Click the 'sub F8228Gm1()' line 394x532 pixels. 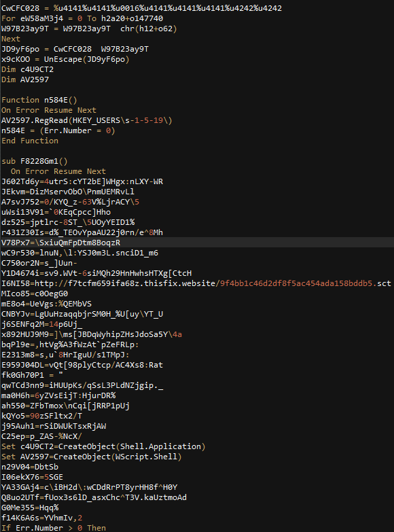pyautogui.click(x=35, y=161)
